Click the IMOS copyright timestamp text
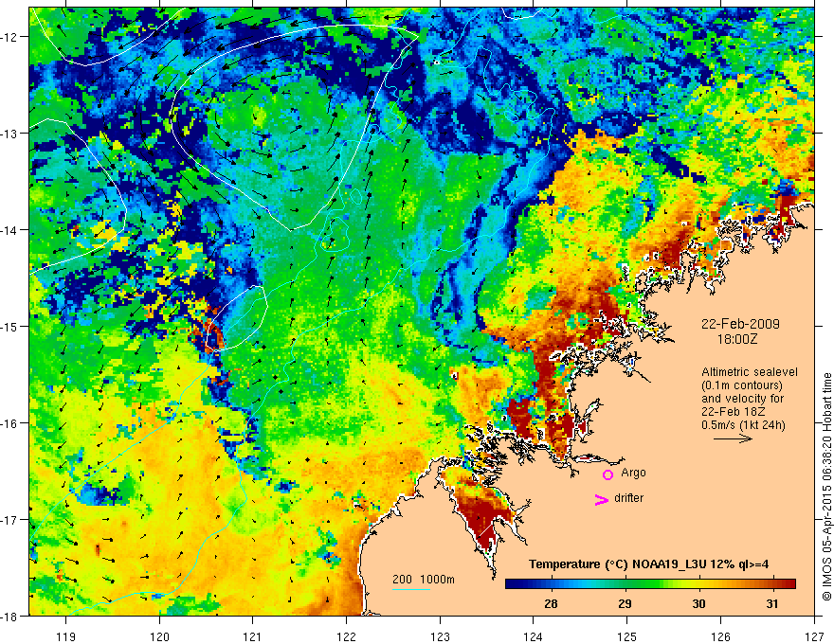 click(826, 486)
